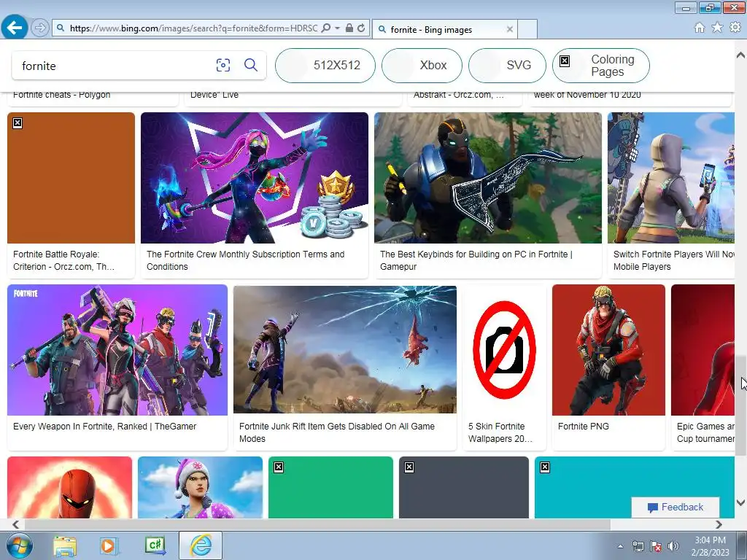Viewport: 747px width, 560px height.
Task: Open the volume speaker tray icon
Action: point(673,546)
